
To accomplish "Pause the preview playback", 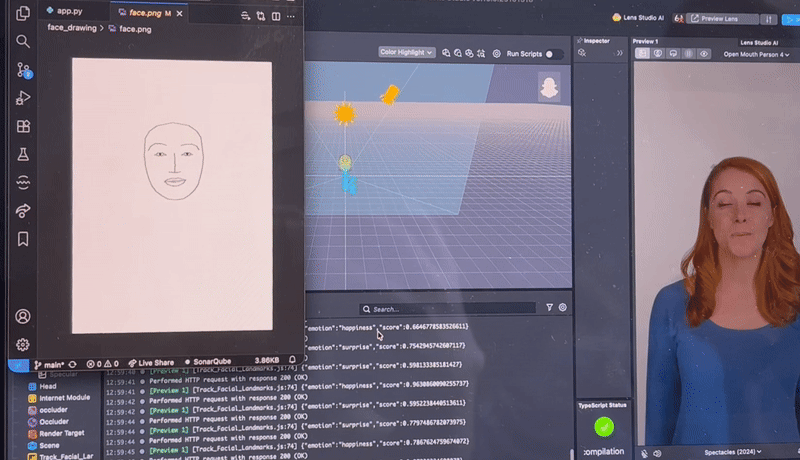I will point(689,54).
